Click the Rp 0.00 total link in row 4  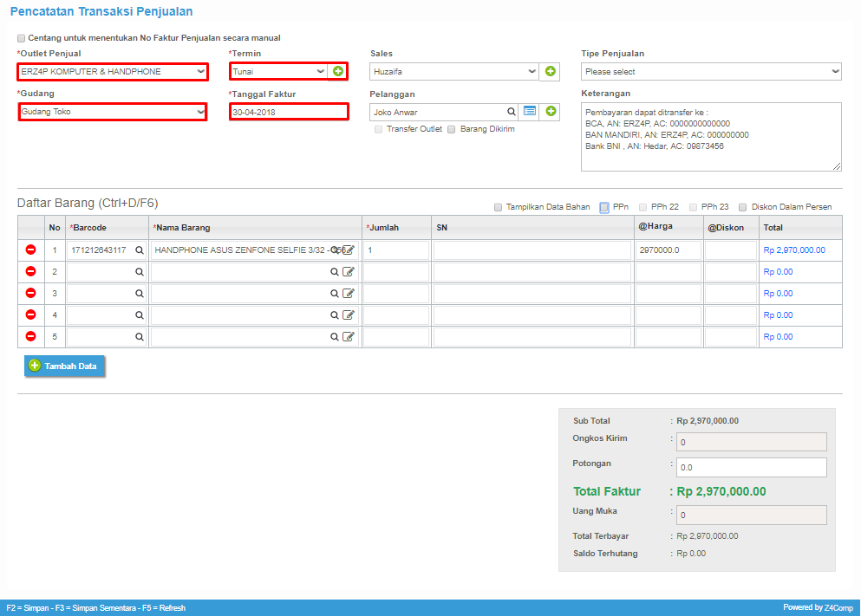778,315
